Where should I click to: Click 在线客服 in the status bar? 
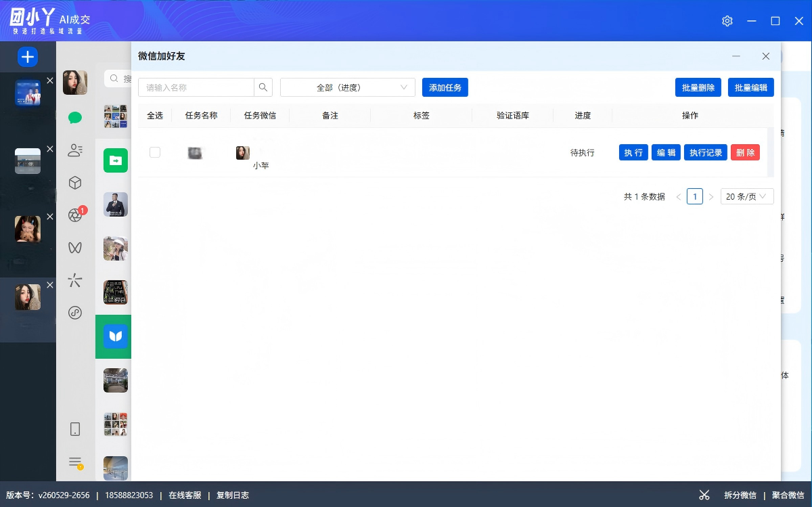pyautogui.click(x=185, y=495)
